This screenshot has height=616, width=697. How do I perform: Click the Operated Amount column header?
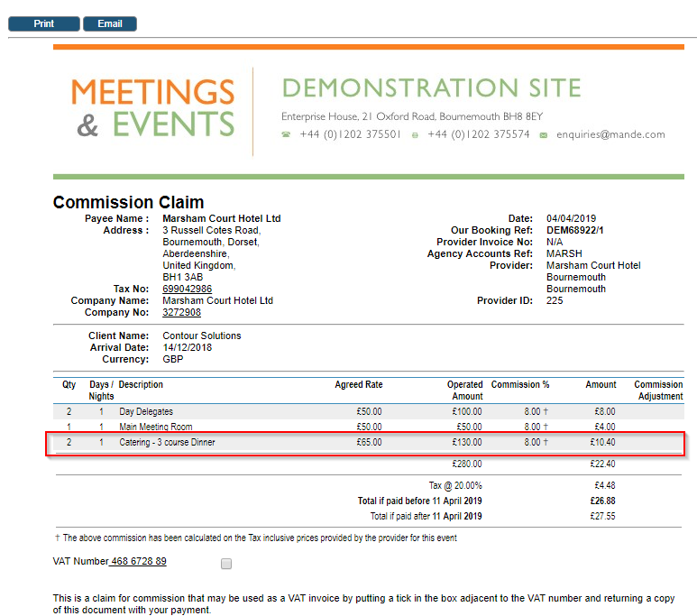pos(465,390)
